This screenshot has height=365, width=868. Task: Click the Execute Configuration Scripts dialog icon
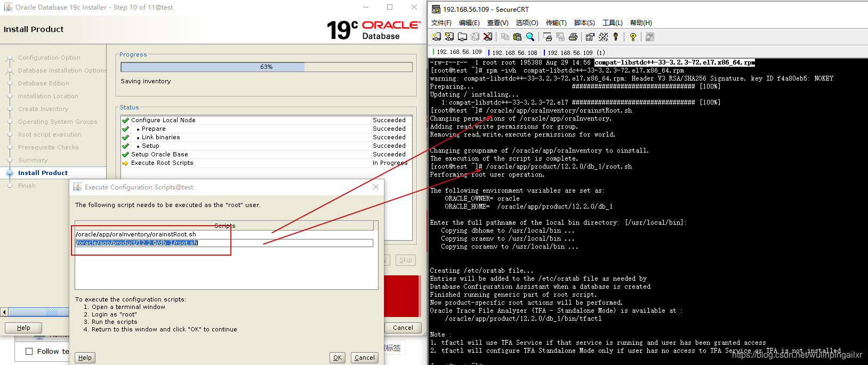point(78,187)
